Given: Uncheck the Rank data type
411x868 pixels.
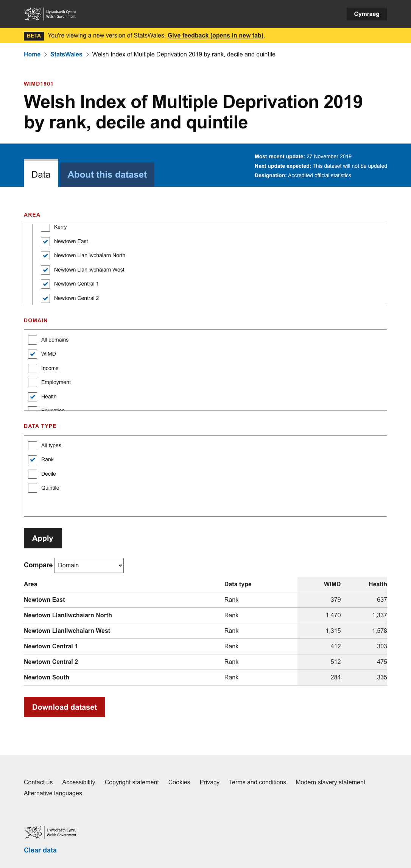Looking at the screenshot, I should (33, 460).
